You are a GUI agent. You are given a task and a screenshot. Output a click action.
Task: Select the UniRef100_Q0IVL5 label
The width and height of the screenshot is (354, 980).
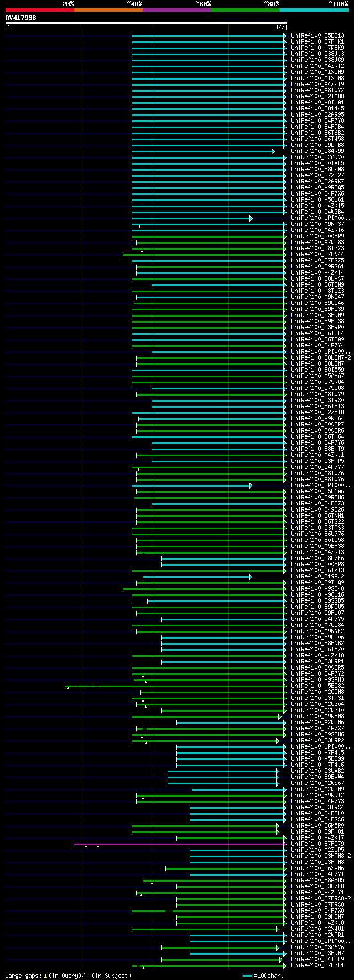tap(317, 163)
